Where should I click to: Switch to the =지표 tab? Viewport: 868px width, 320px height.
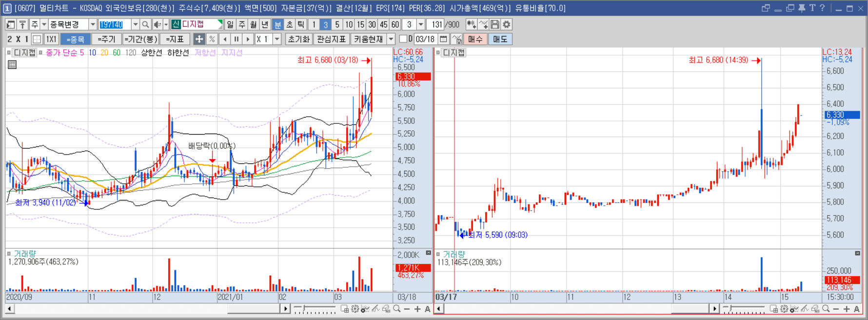click(x=175, y=39)
